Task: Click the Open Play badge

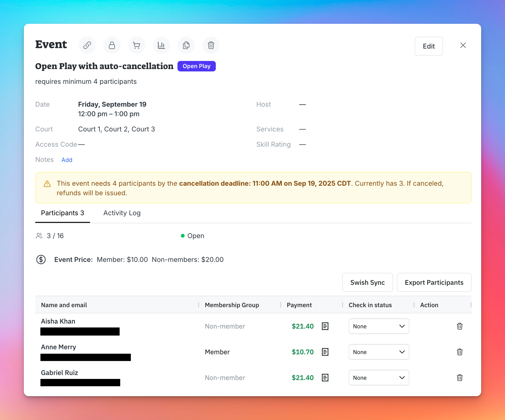Action: tap(197, 66)
